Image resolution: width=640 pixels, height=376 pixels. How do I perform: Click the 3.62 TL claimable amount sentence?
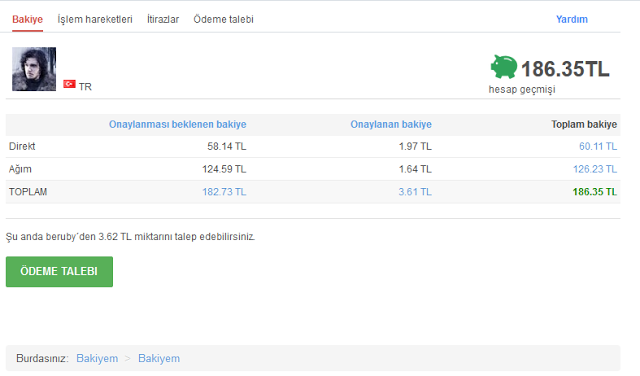click(131, 237)
